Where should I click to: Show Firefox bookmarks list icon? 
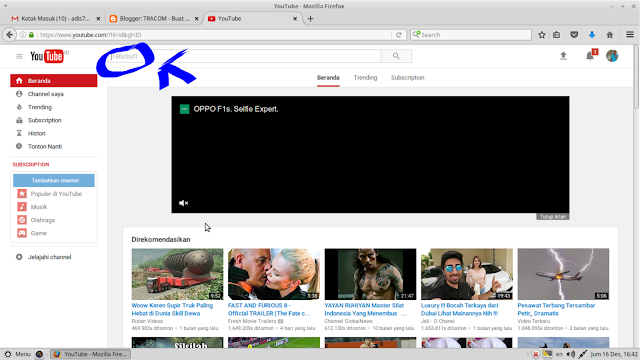click(x=557, y=35)
